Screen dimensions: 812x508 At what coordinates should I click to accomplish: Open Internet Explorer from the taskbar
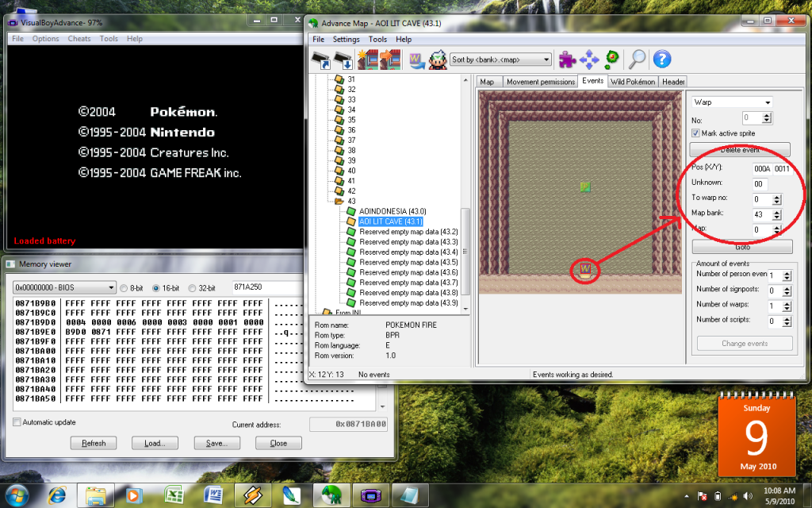(57, 495)
